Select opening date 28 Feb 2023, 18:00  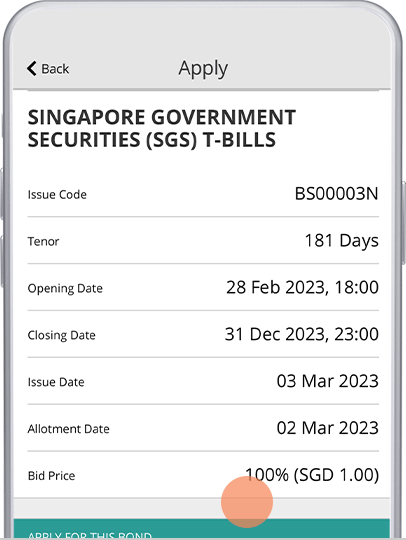(x=302, y=288)
